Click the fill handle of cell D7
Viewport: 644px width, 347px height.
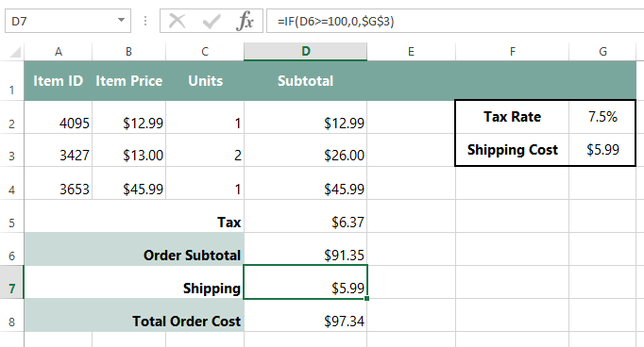coord(366,299)
